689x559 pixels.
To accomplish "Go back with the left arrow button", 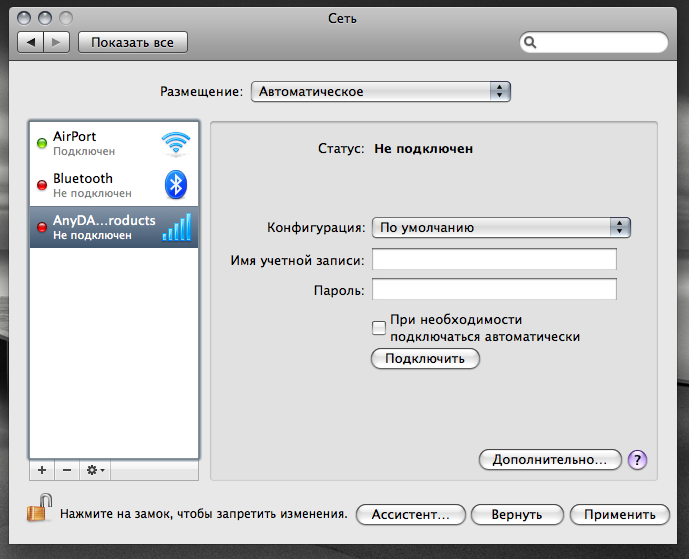I will point(31,42).
